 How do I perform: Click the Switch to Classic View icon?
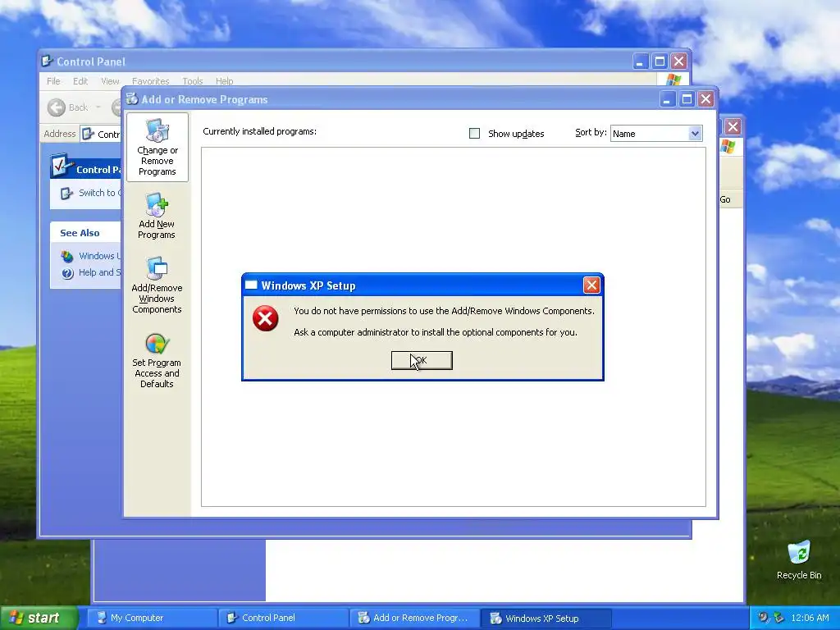click(66, 194)
